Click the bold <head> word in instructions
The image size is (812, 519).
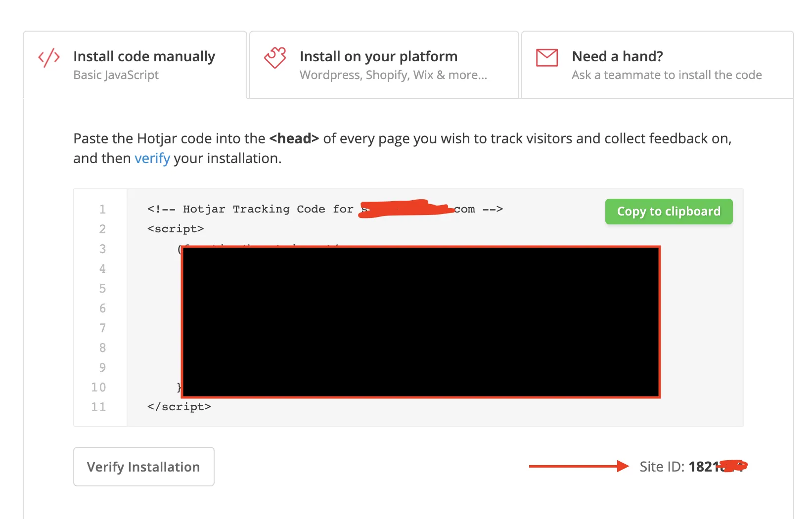[294, 138]
